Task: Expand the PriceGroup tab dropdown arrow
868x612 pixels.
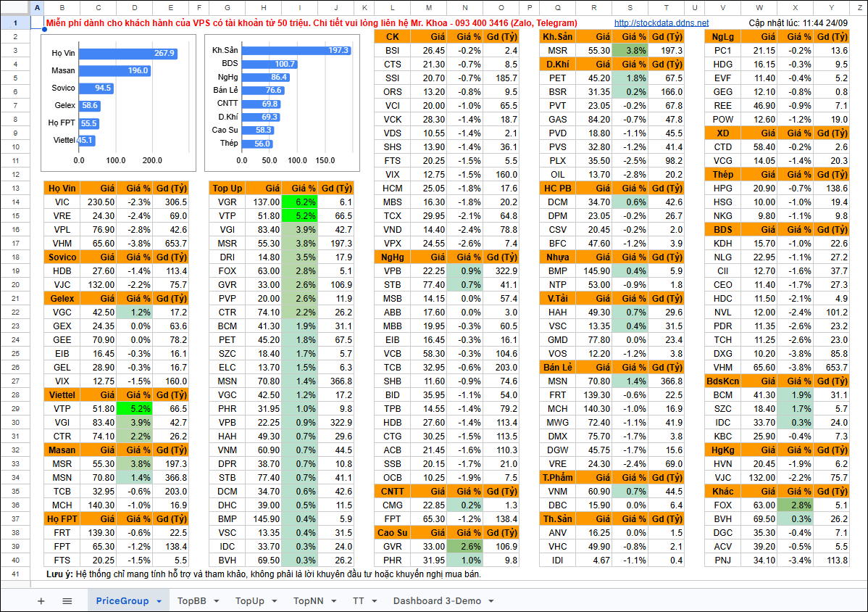Action: 159,601
